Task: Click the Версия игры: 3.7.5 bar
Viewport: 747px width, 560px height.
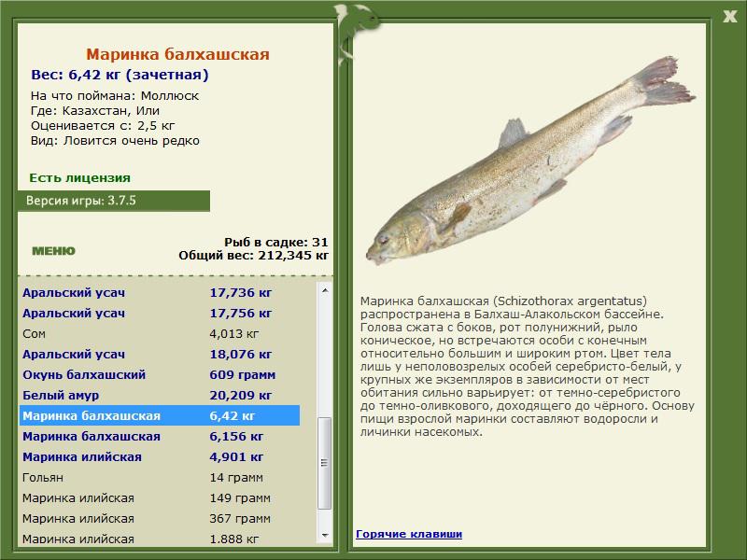Action: [x=114, y=201]
